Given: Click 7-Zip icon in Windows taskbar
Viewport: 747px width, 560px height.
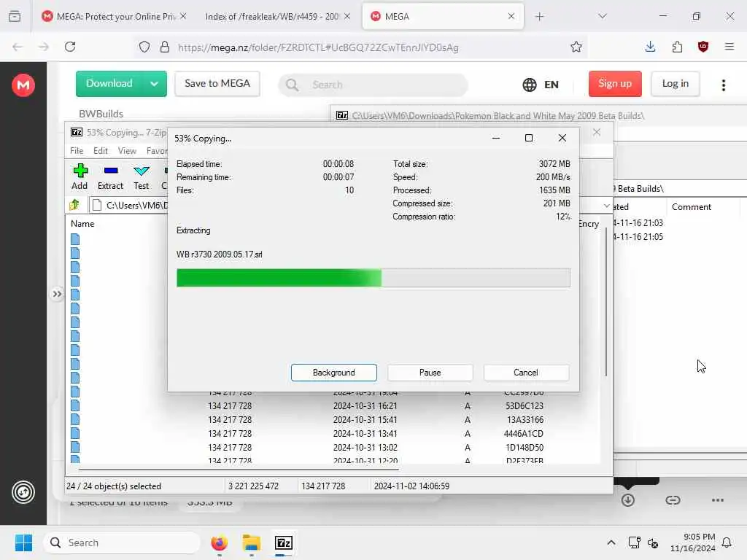Looking at the screenshot, I should (284, 542).
